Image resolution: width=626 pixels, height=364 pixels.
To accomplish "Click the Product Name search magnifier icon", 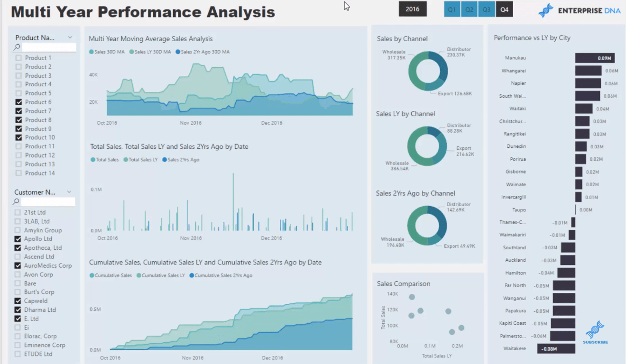I will point(17,47).
